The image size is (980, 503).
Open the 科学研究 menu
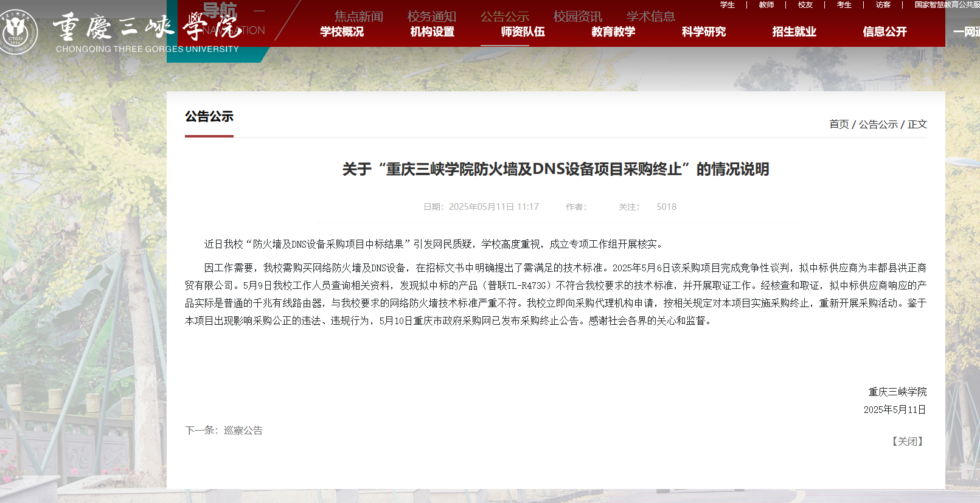coord(704,32)
